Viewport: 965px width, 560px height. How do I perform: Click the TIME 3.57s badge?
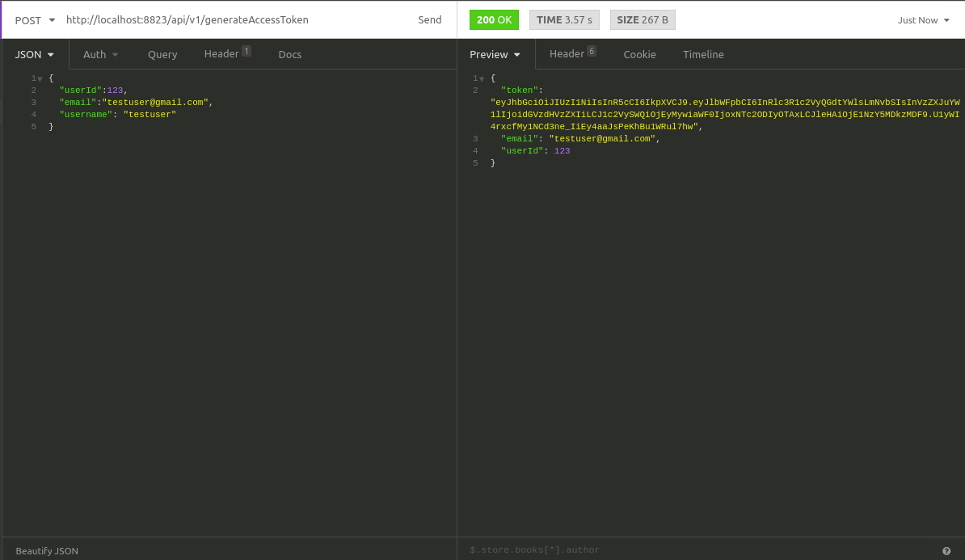click(564, 19)
